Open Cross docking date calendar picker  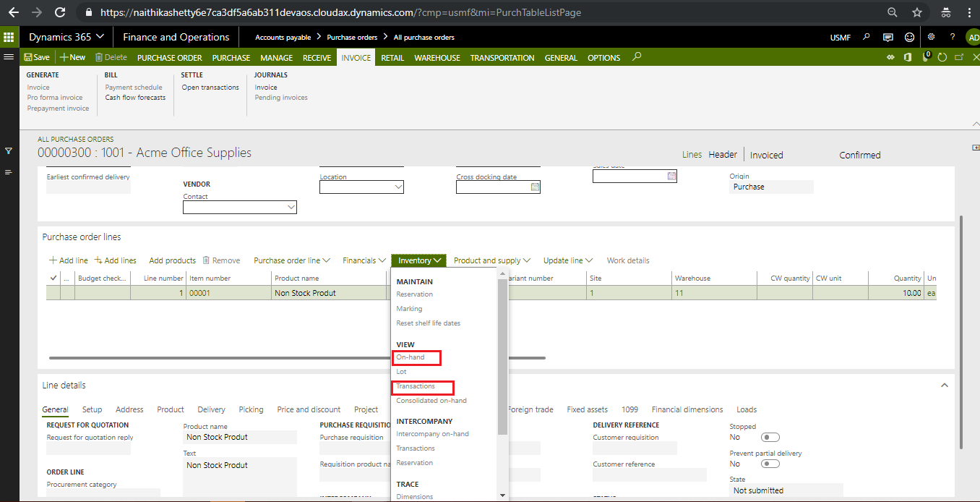(535, 187)
